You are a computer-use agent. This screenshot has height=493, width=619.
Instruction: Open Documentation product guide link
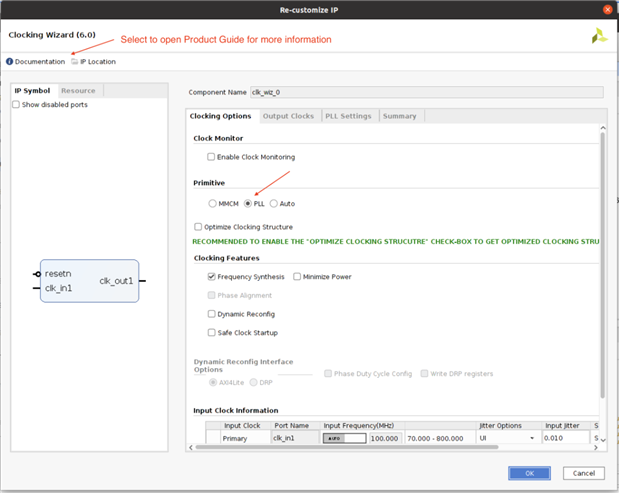[x=36, y=61]
